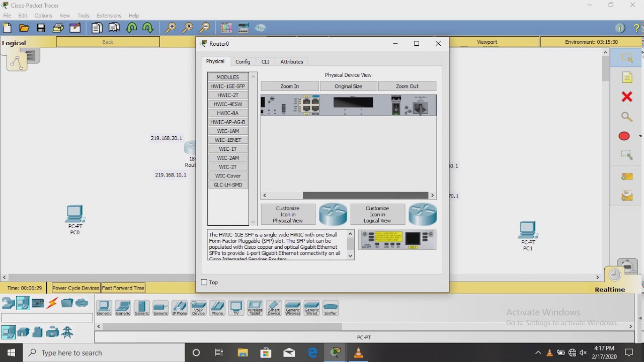Screen dimensions: 644x362
Task: Switch to the Config tab
Action: 243,61
